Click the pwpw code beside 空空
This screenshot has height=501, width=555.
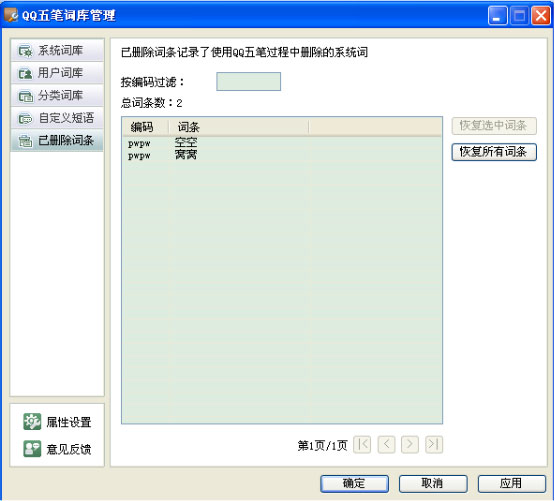[139, 143]
